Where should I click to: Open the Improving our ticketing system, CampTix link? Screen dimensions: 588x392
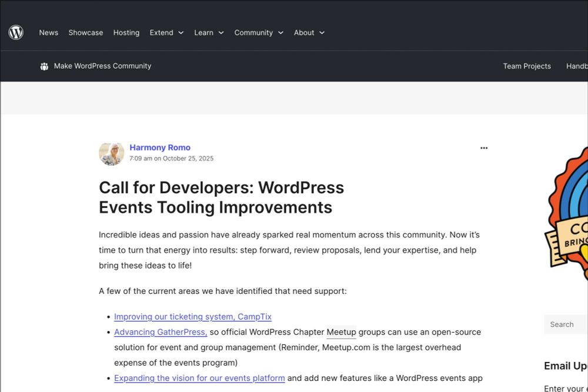193,317
